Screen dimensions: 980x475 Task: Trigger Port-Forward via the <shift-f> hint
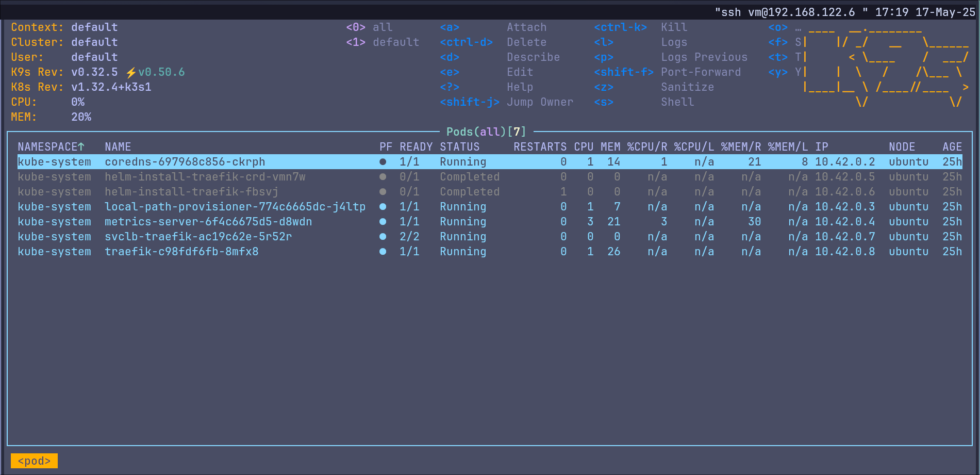(623, 72)
